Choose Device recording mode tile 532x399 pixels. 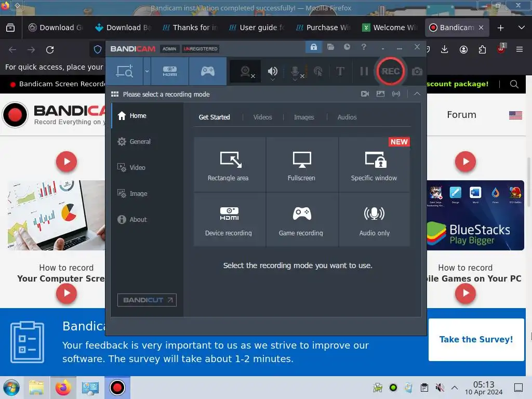230,220
